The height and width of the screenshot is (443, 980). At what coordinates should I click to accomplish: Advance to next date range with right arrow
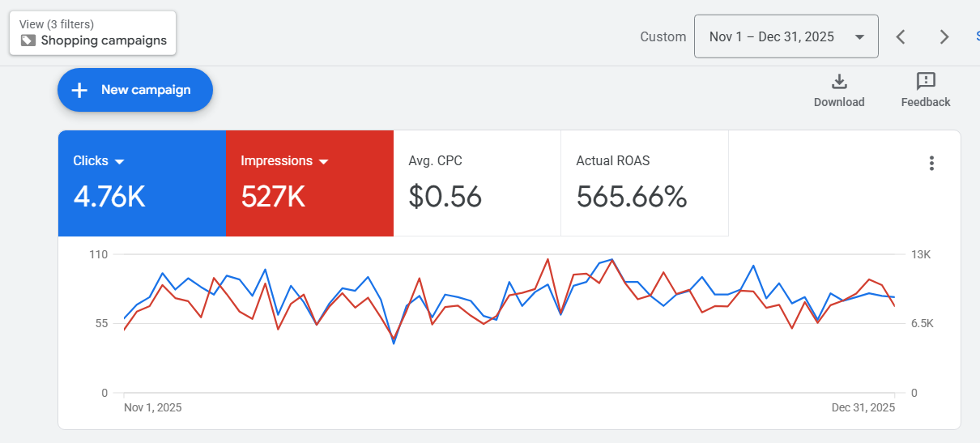click(x=944, y=36)
